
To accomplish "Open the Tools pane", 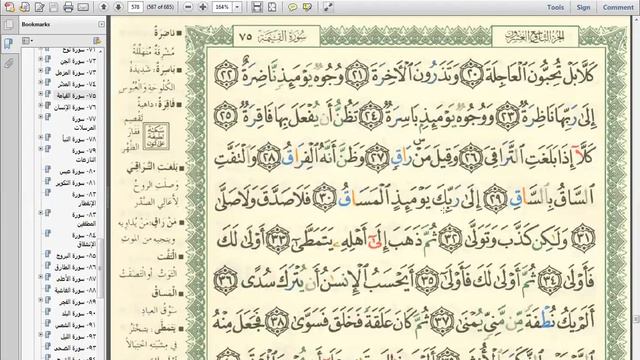I will [555, 7].
